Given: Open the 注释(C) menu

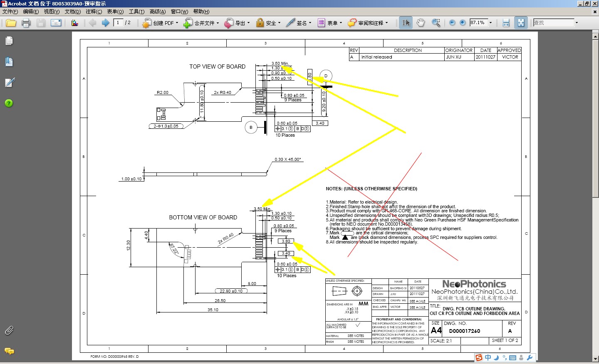Looking at the screenshot, I should [94, 12].
